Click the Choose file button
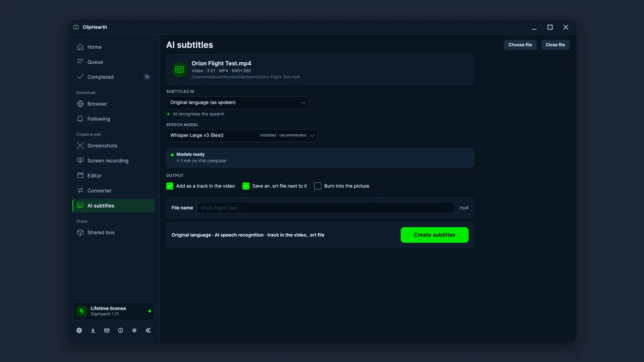Screen dimensions: 644x362 coord(520,45)
